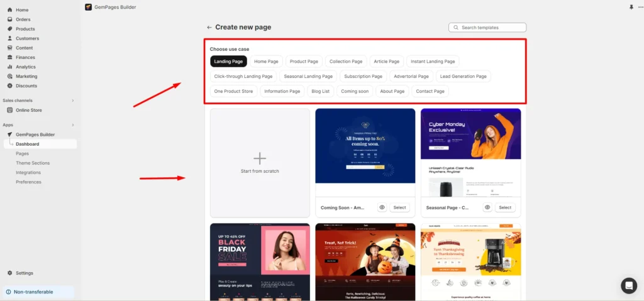
Task: Click the back arrow beside Create new page
Action: [x=209, y=28]
